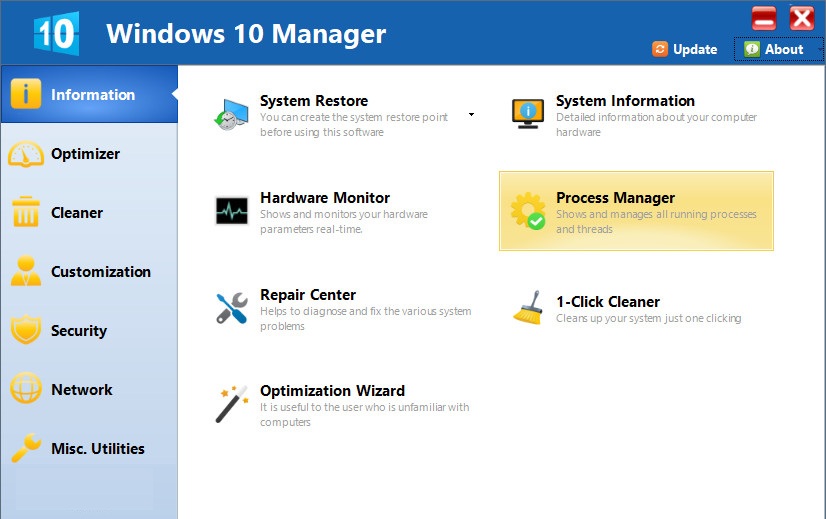Open the About dialog
826x519 pixels.
pos(778,49)
